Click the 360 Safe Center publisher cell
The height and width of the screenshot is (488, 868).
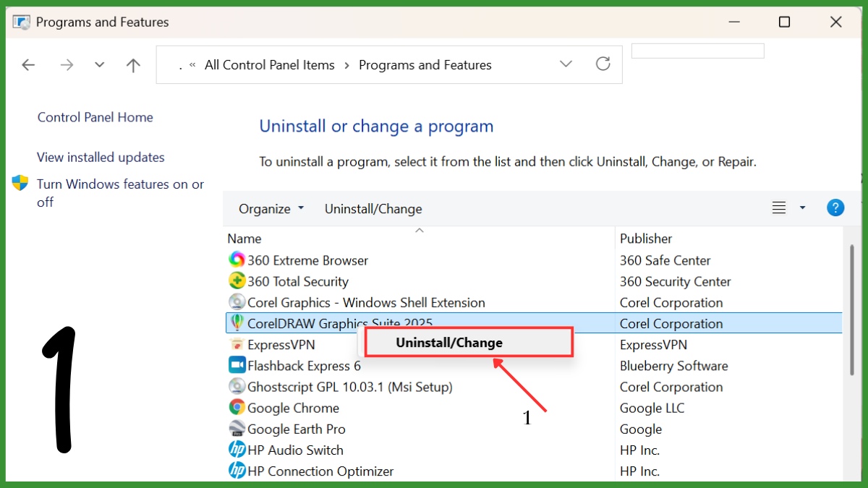click(665, 260)
